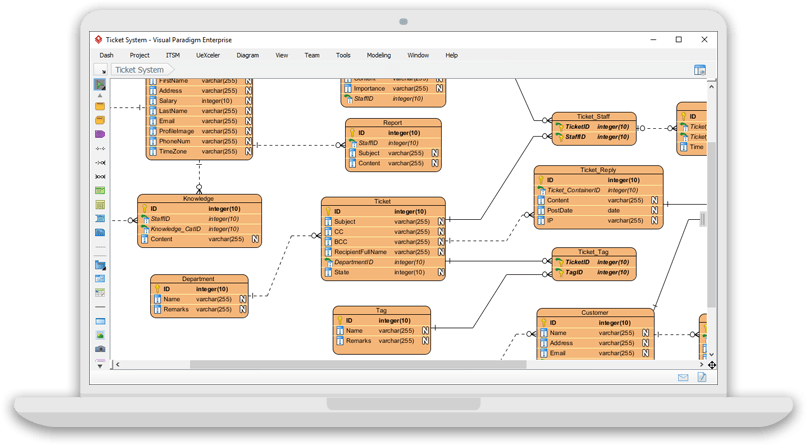Open the Project menu

139,55
